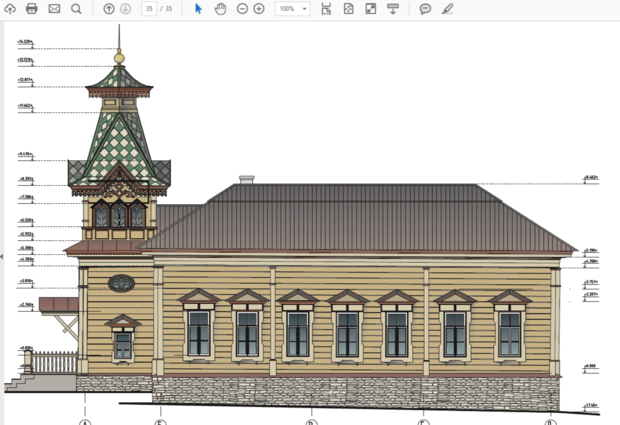Open the 100% zoom level dropdown

coord(292,8)
